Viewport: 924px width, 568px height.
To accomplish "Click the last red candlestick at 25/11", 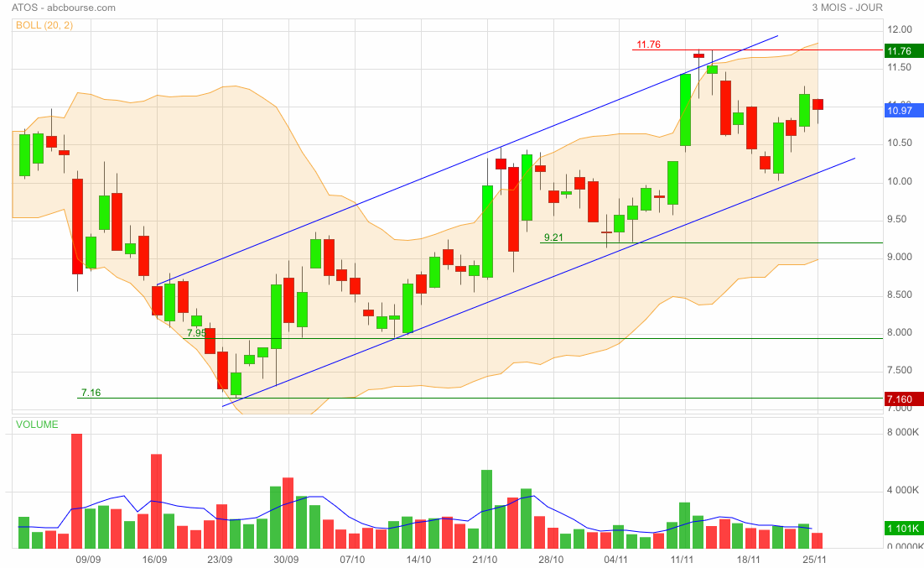I will 818,104.
